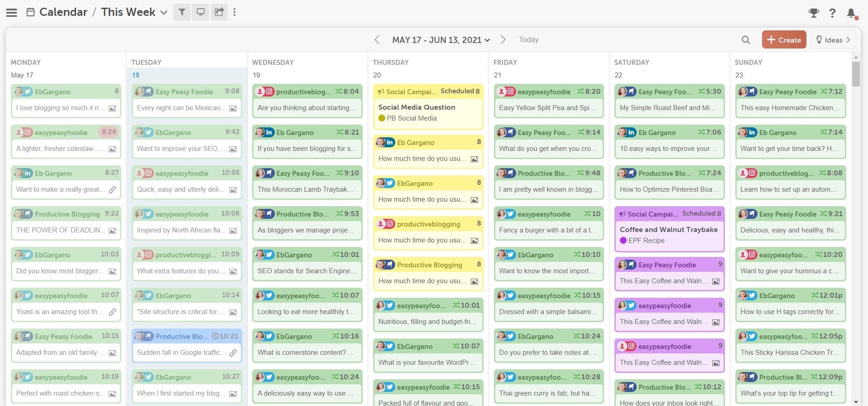Click shuffle icon on productiveblogging 8:04 post

339,92
